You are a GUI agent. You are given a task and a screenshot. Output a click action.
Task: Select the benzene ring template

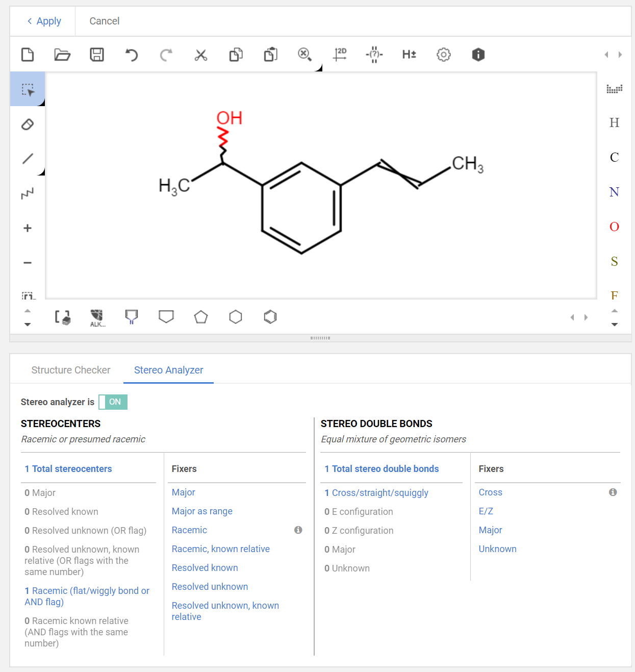(x=270, y=317)
